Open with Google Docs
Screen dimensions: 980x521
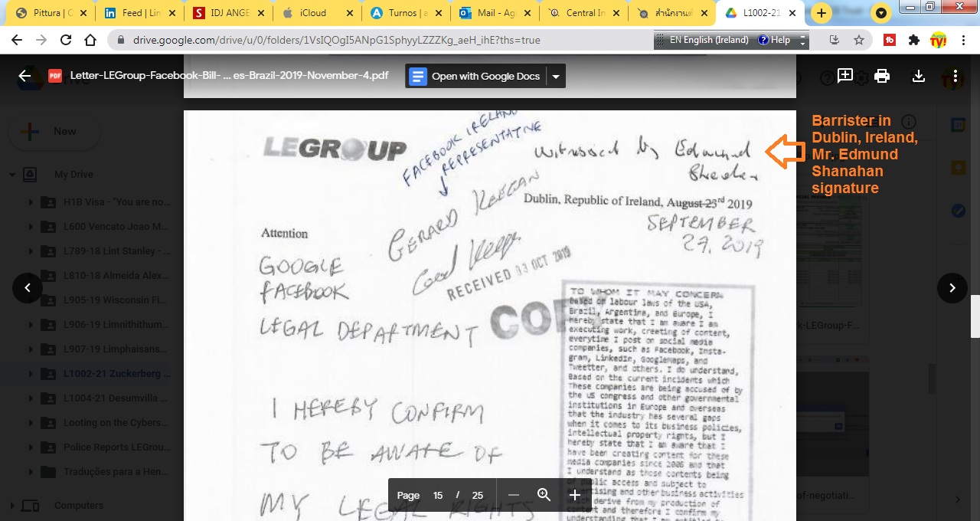476,76
